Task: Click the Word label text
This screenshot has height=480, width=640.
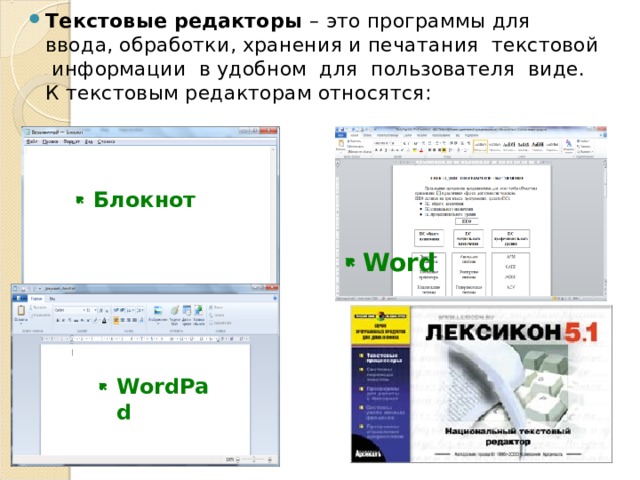Action: [x=399, y=262]
